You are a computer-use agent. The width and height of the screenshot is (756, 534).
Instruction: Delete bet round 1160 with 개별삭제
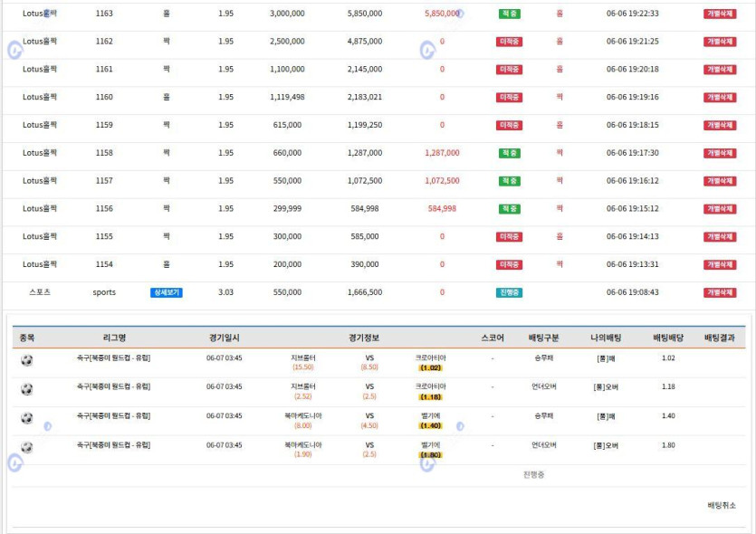(x=720, y=97)
